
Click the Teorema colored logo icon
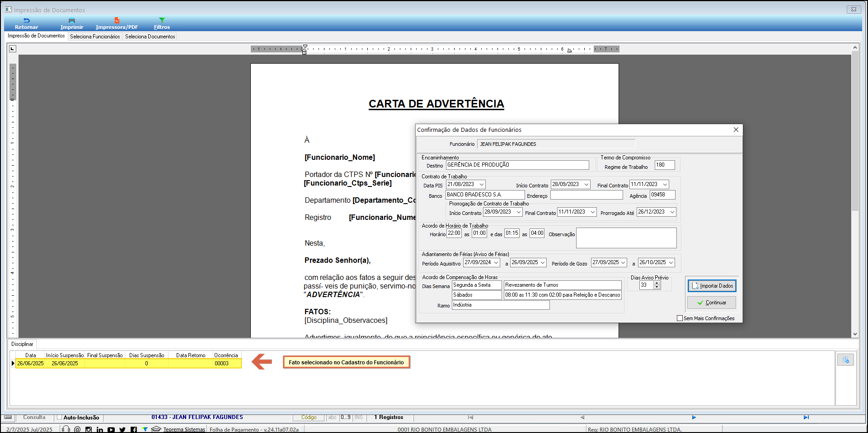point(145,429)
